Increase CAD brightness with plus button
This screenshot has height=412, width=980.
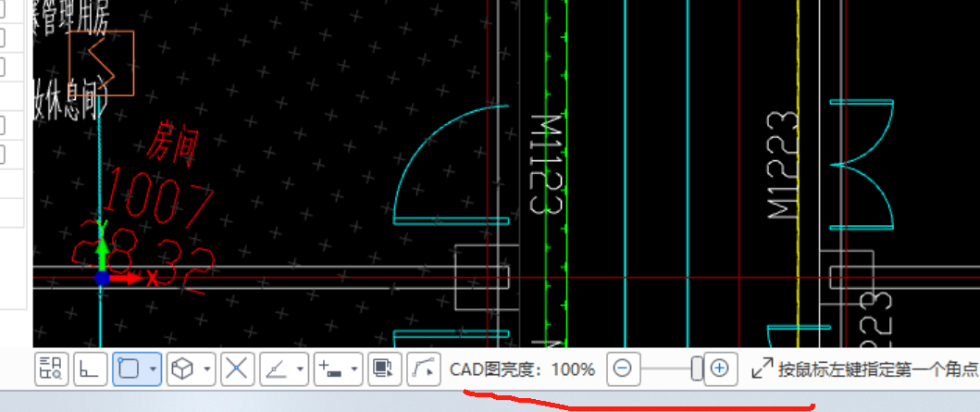(720, 368)
